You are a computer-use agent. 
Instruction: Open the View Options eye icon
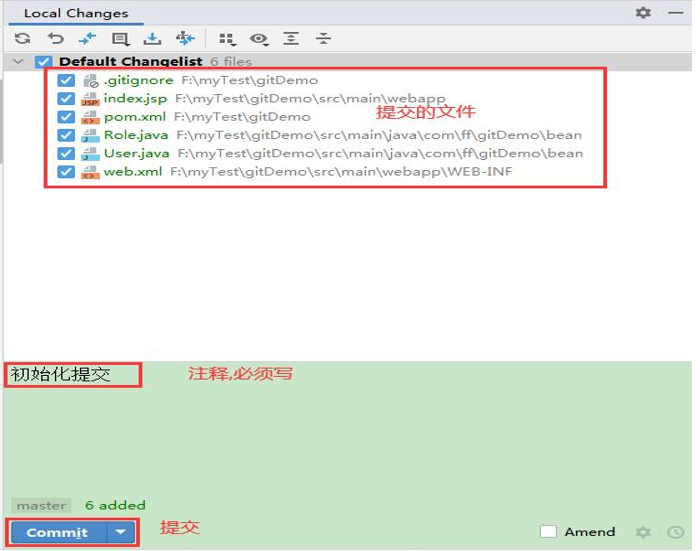(x=259, y=39)
